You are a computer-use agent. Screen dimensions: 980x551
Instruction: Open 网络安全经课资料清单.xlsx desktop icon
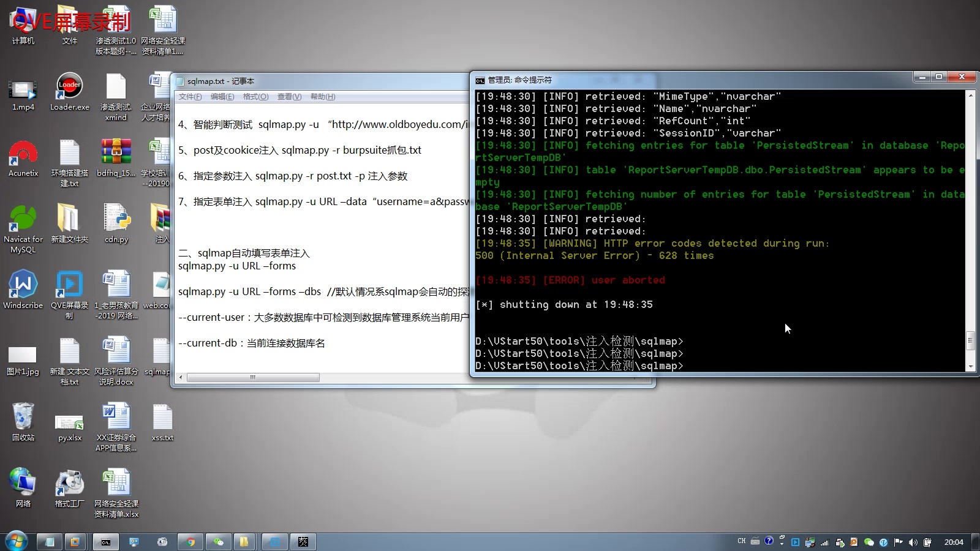(x=116, y=493)
